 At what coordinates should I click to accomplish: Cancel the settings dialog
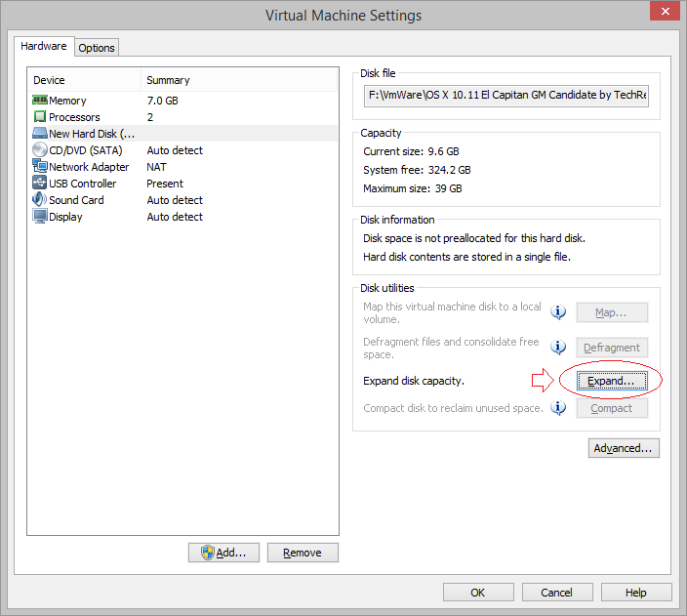pos(557,593)
